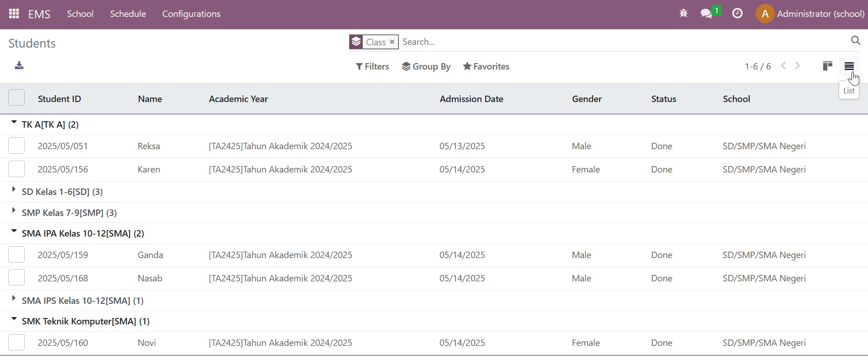The height and width of the screenshot is (361, 868).
Task: Open student ID 2025/05/051
Action: [x=63, y=146]
